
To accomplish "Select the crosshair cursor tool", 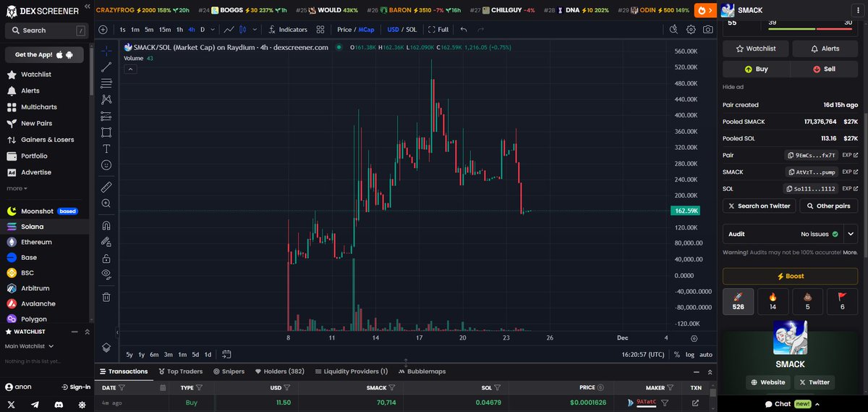I will coord(106,51).
